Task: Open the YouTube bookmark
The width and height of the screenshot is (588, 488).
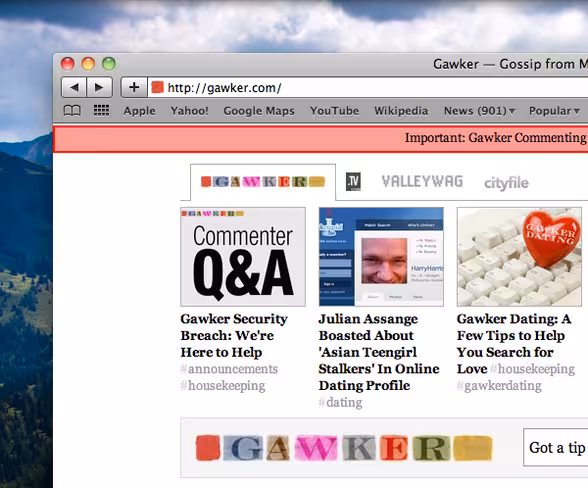Action: pos(334,111)
